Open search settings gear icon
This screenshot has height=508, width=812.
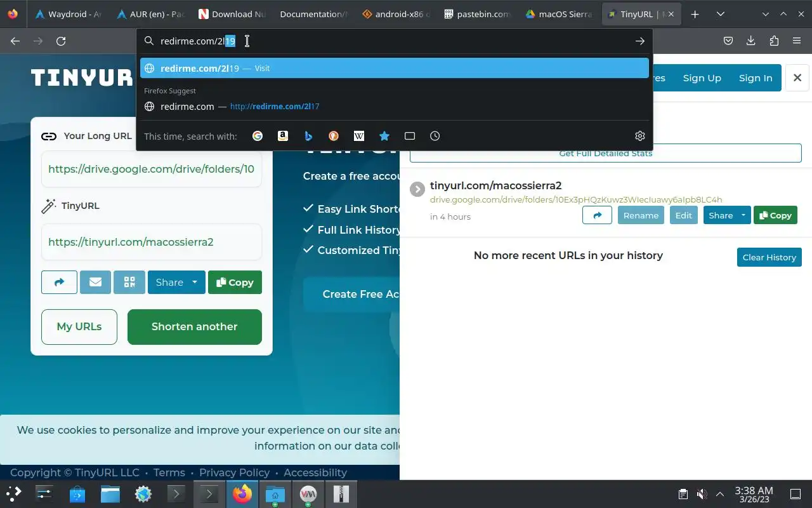pos(639,136)
